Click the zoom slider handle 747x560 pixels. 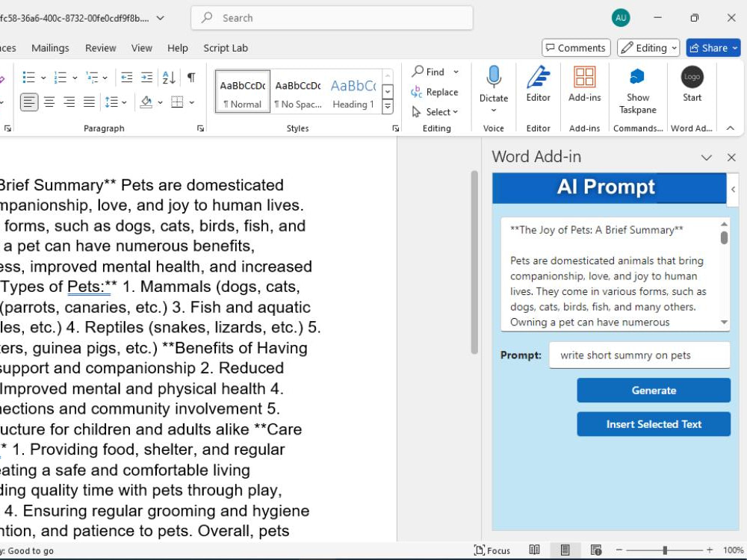(x=665, y=550)
